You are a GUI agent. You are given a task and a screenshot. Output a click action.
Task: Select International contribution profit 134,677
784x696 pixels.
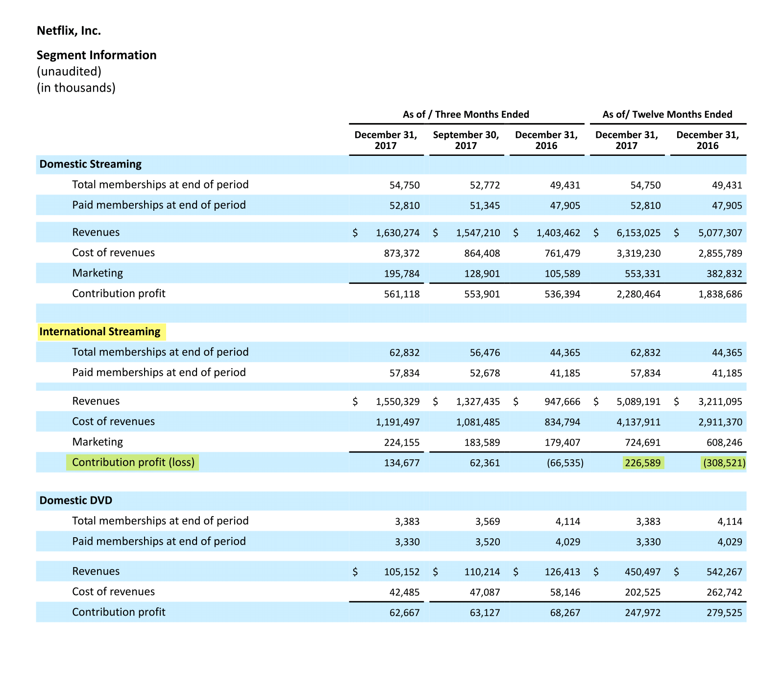pyautogui.click(x=402, y=463)
